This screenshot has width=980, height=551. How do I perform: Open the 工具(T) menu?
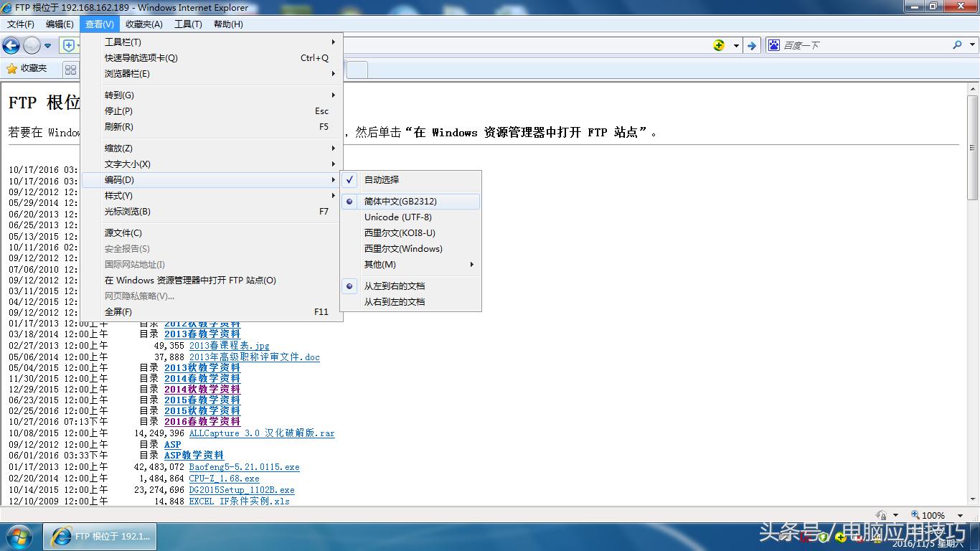pos(187,24)
